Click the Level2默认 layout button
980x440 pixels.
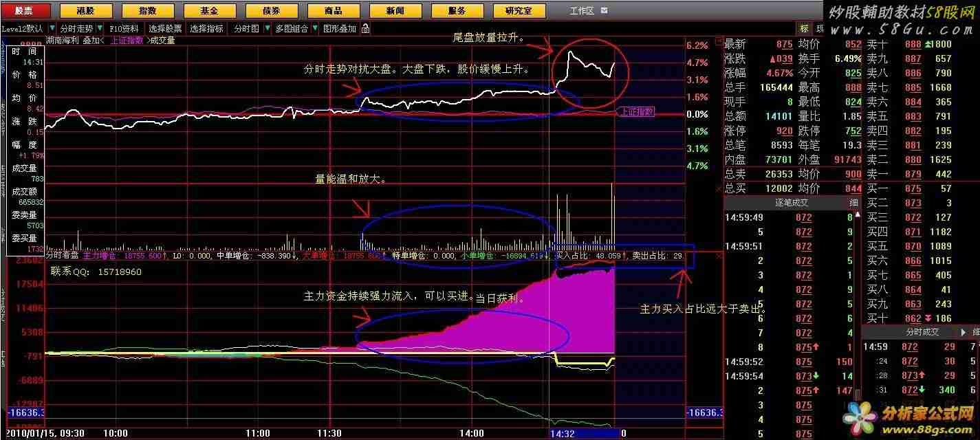[22, 29]
